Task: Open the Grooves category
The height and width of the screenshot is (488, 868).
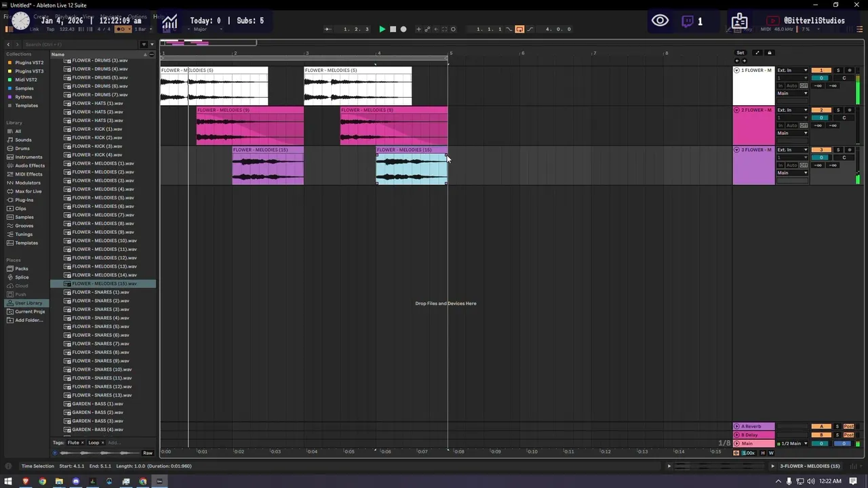Action: [24, 226]
